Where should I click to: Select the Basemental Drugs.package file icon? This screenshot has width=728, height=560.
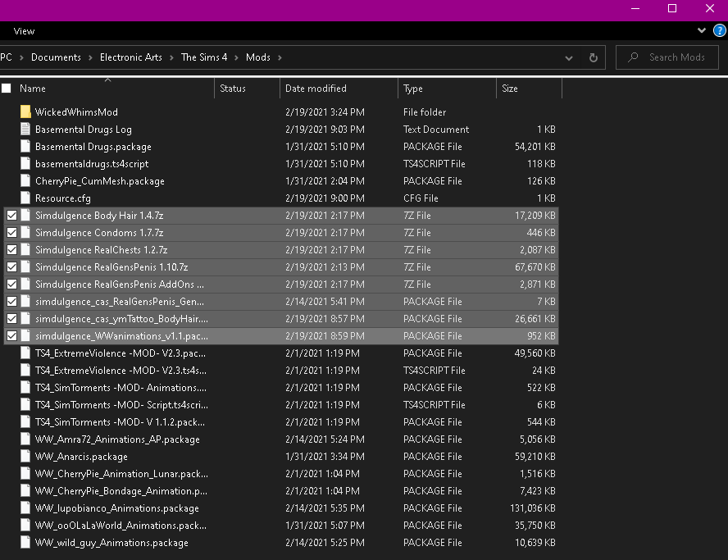pos(26,146)
